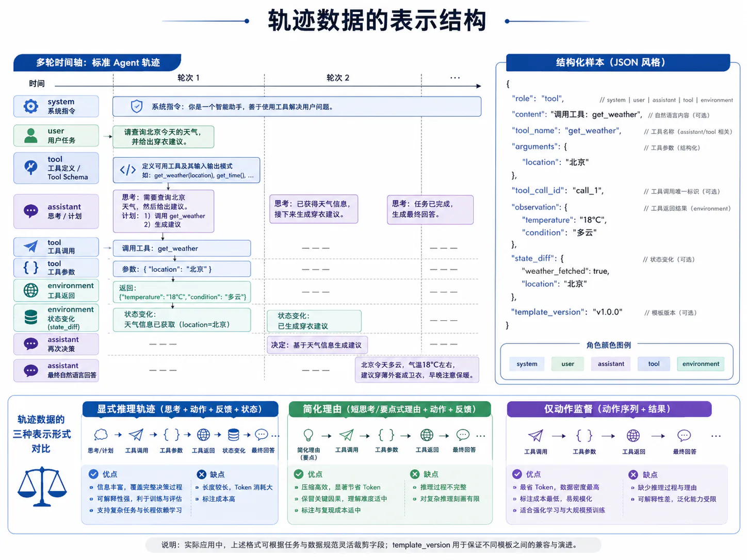
Task: Select the 结构化样本（JSON 风格）header
Action: click(618, 62)
